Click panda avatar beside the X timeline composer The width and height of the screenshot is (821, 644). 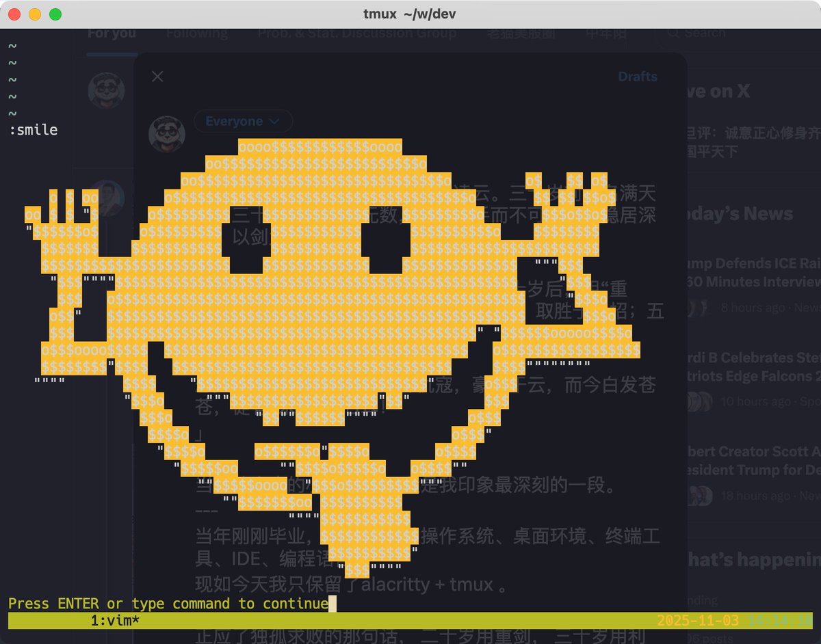point(107,90)
